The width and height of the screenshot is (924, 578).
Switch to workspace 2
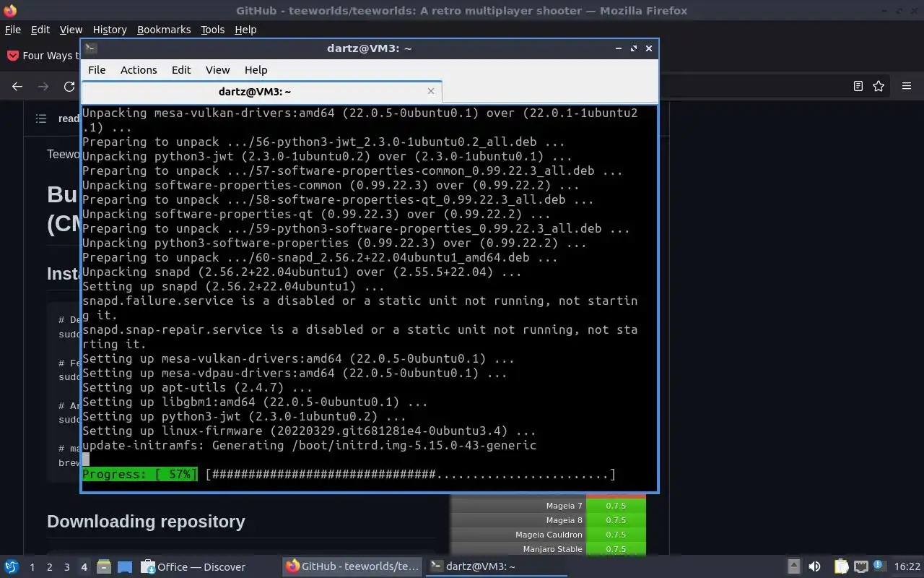coord(49,567)
